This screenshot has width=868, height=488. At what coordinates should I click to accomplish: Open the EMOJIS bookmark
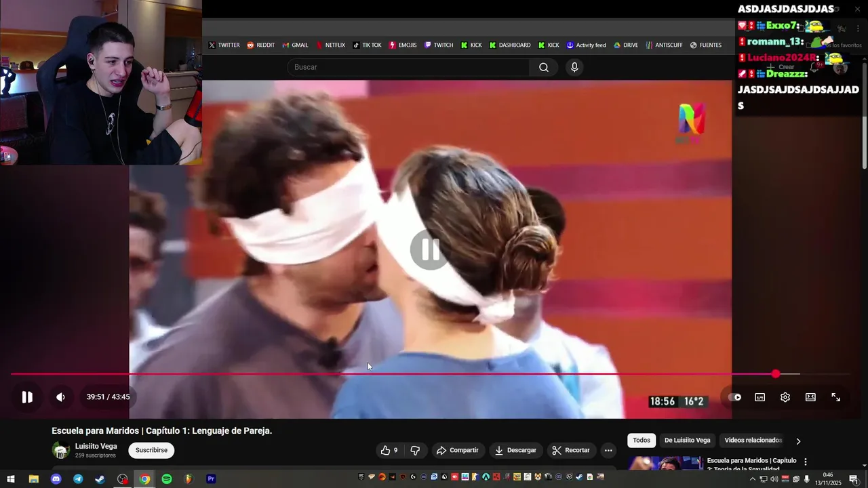pyautogui.click(x=403, y=45)
